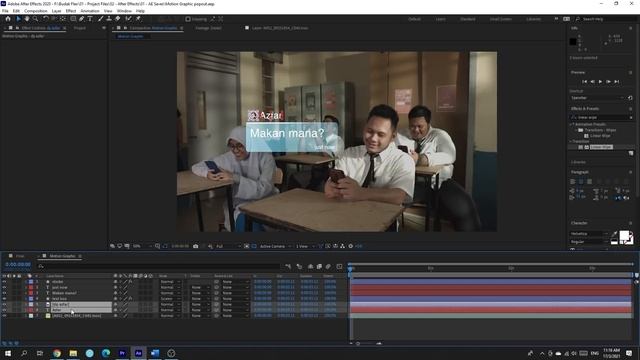Open parent link dropdown for sticker layer
This screenshot has width=640, height=360.
click(235, 282)
